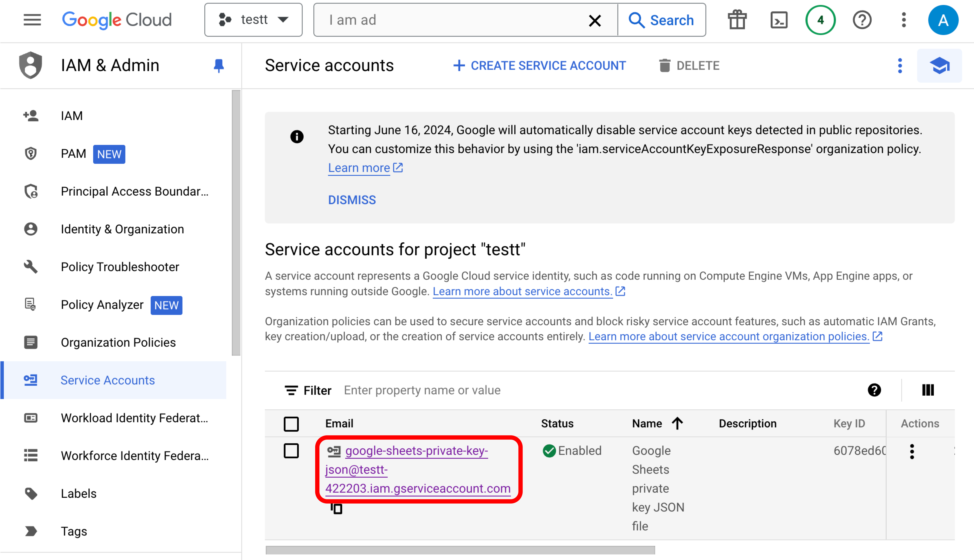Viewport: 974px width, 560px height.
Task: Click CREATE SERVICE ACCOUNT button
Action: coord(540,66)
